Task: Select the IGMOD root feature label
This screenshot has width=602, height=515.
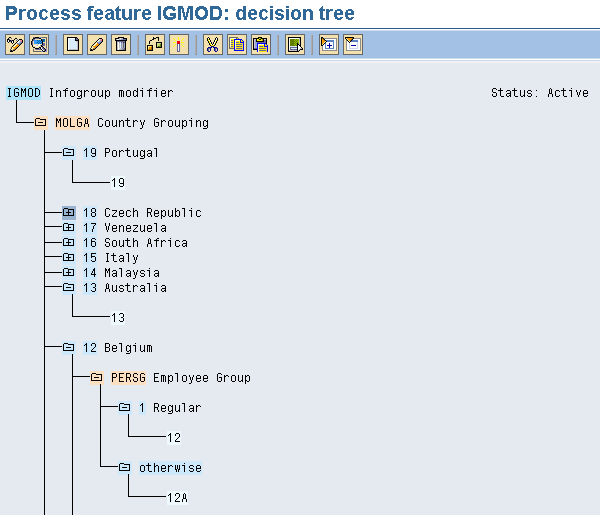Action: (23, 93)
